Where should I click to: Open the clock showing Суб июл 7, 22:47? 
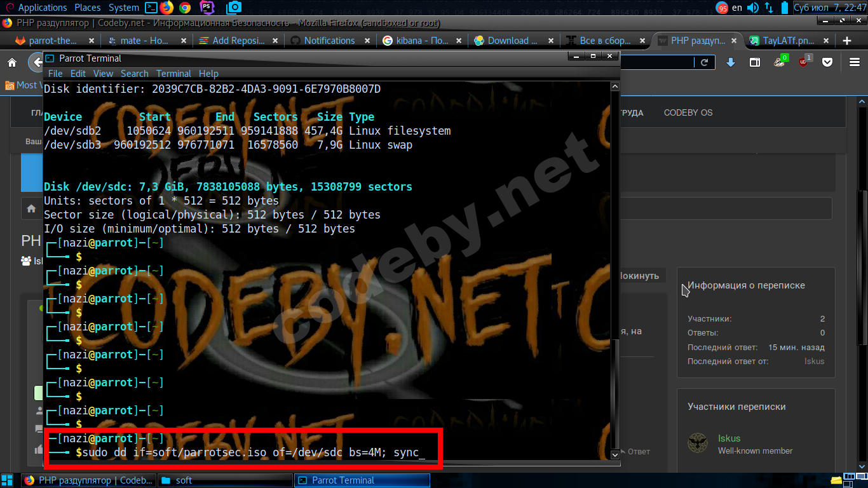829,8
